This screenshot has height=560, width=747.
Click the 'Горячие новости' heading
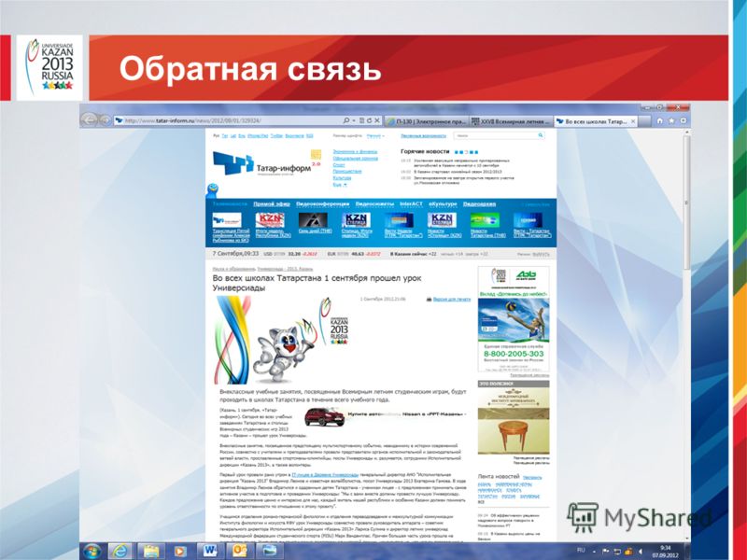[425, 151]
